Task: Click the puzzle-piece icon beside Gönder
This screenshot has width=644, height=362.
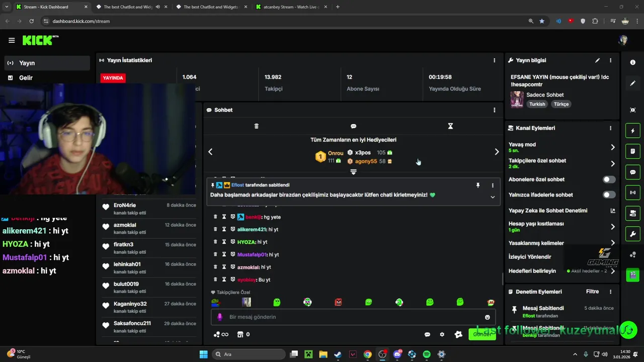Action: pyautogui.click(x=458, y=334)
